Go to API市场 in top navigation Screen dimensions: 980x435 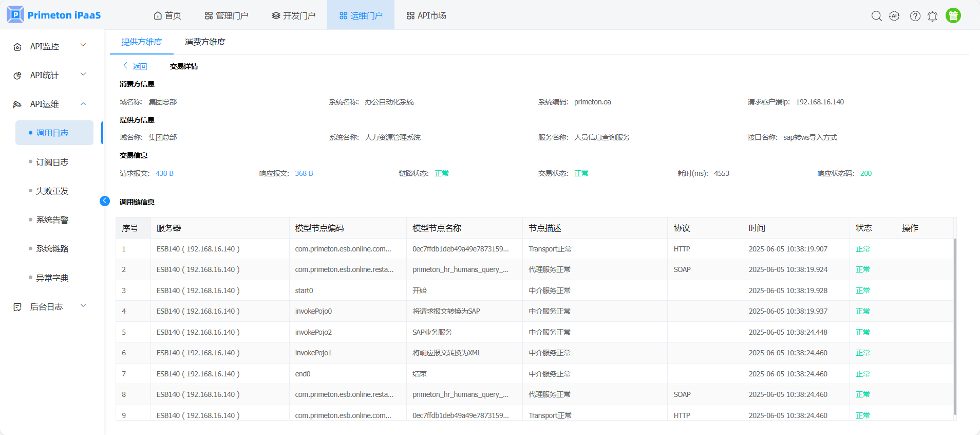tap(426, 15)
